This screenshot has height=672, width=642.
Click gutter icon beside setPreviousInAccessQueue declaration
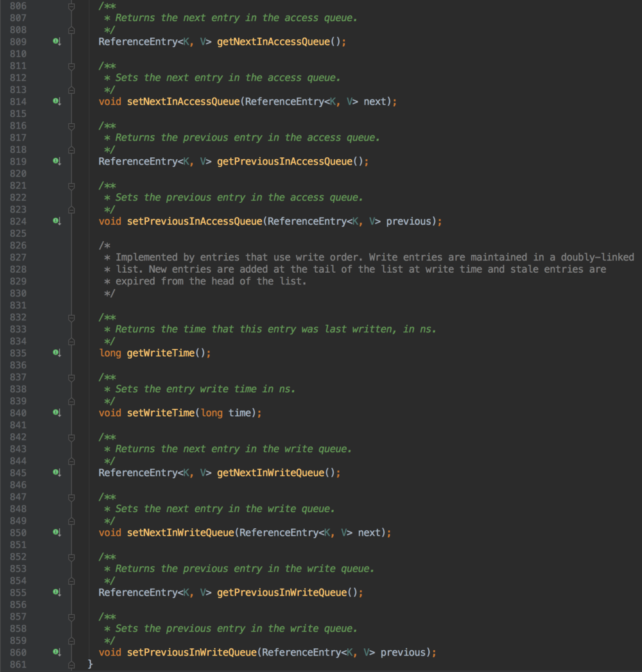pyautogui.click(x=56, y=221)
